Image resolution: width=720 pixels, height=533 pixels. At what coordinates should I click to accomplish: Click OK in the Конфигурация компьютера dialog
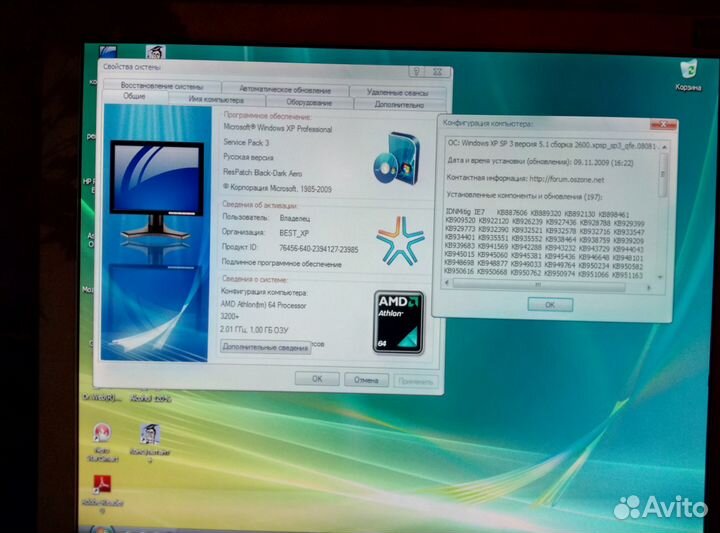pos(550,304)
